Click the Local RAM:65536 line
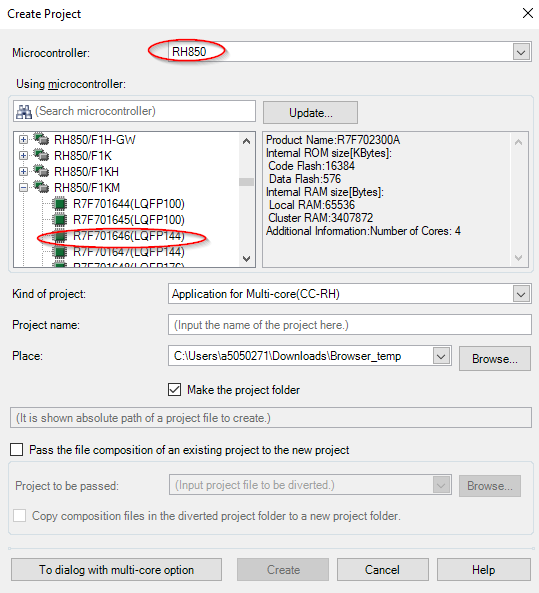 312,205
